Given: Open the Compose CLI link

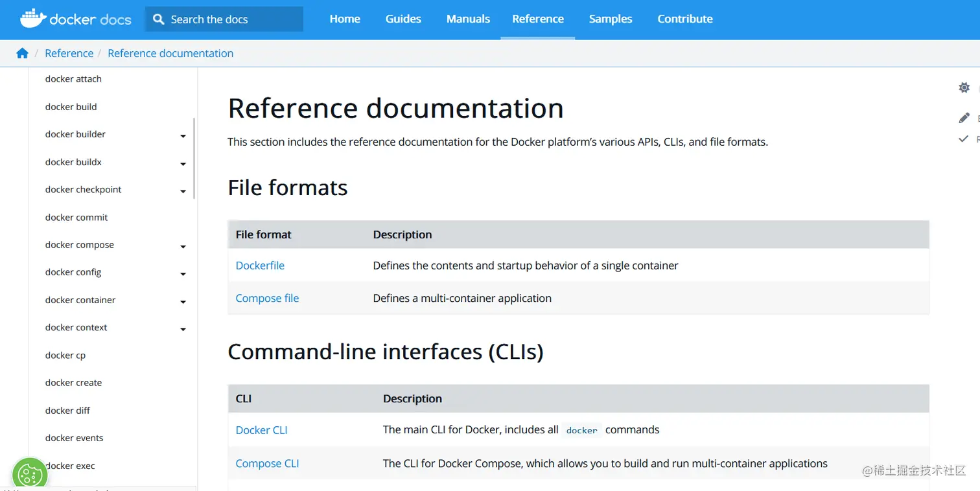Looking at the screenshot, I should tap(267, 464).
